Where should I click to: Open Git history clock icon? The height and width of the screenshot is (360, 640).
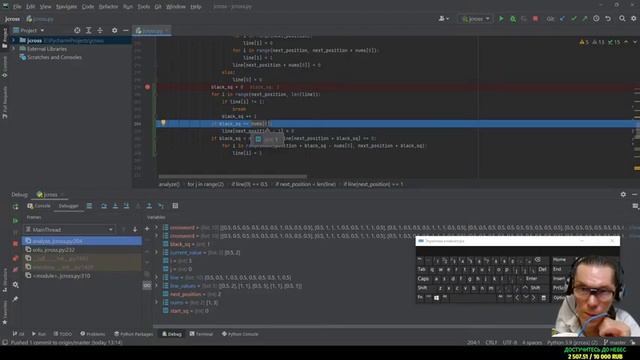(596, 19)
